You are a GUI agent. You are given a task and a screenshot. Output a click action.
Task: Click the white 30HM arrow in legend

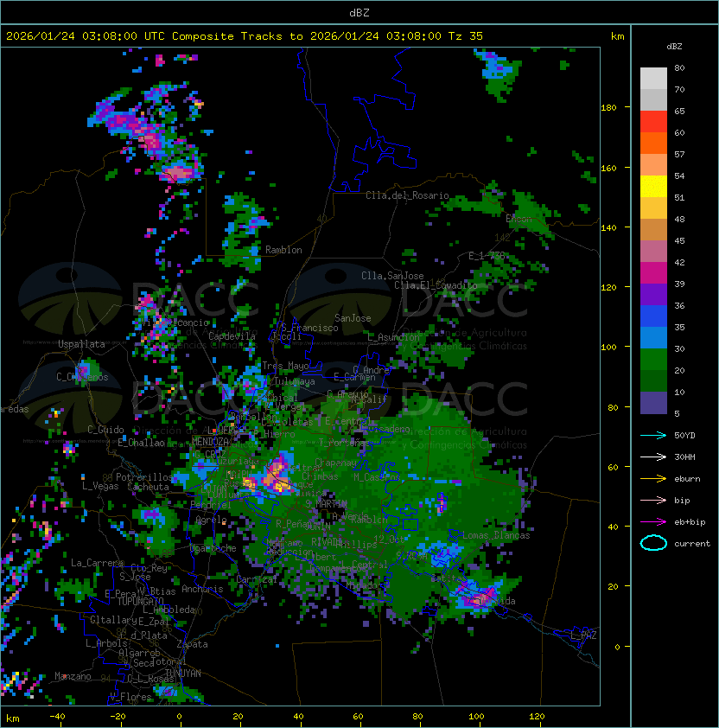653,457
